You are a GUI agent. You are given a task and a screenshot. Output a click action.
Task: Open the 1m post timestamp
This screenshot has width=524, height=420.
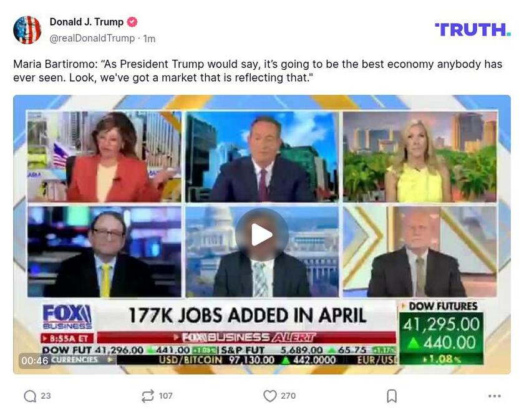(149, 39)
